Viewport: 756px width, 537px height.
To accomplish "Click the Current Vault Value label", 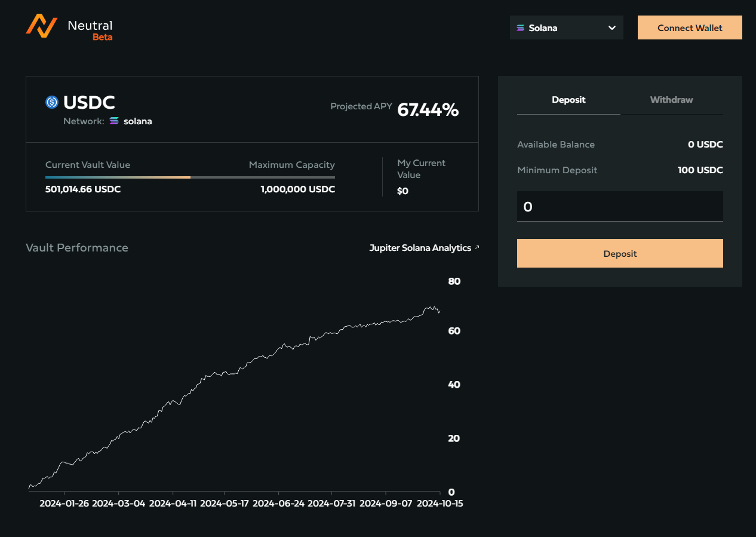I will [x=88, y=165].
